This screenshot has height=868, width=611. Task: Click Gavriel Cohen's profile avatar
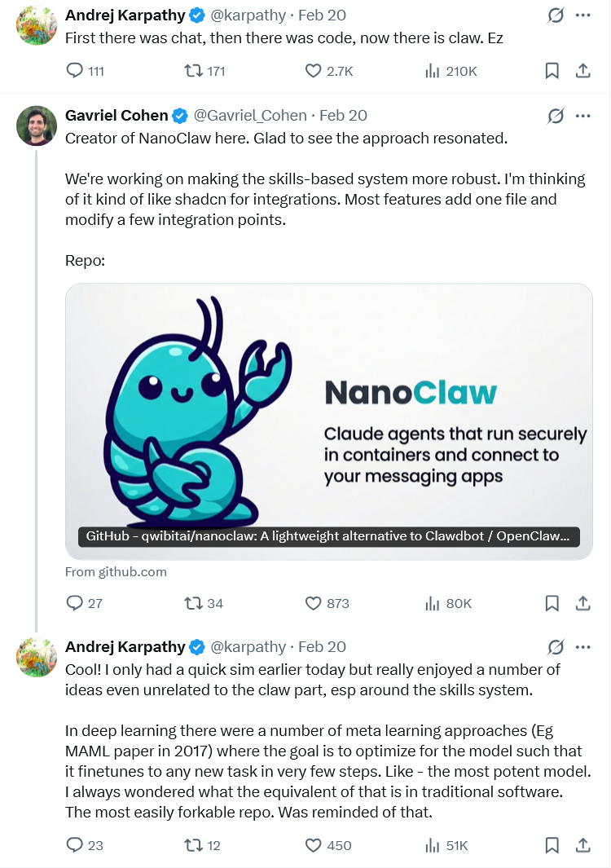coord(37,126)
